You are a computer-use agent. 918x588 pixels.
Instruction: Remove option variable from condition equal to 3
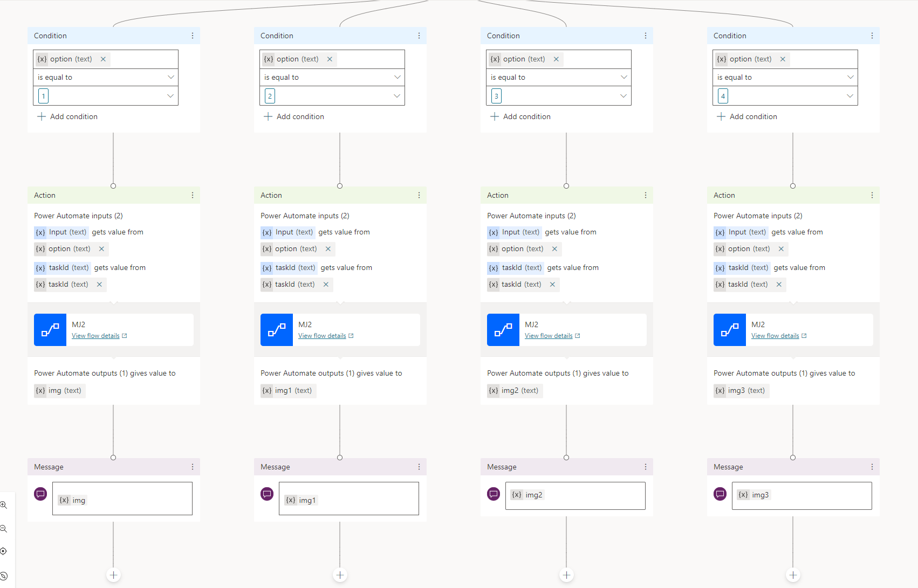point(556,59)
